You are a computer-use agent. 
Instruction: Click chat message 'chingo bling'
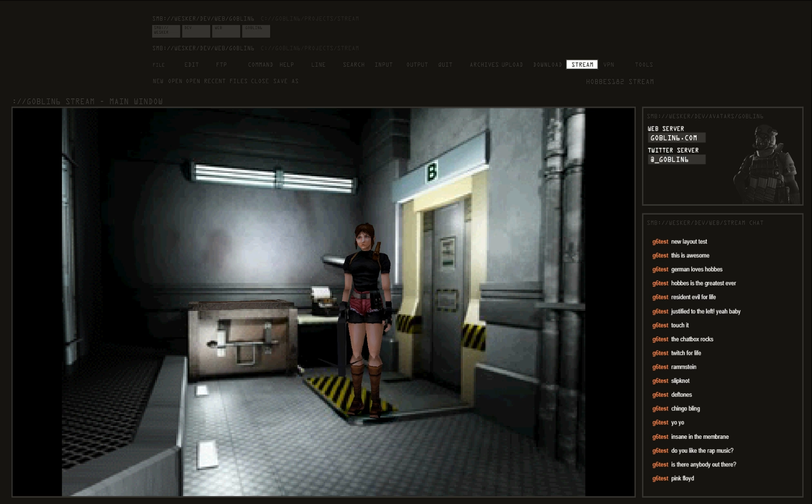click(x=685, y=409)
